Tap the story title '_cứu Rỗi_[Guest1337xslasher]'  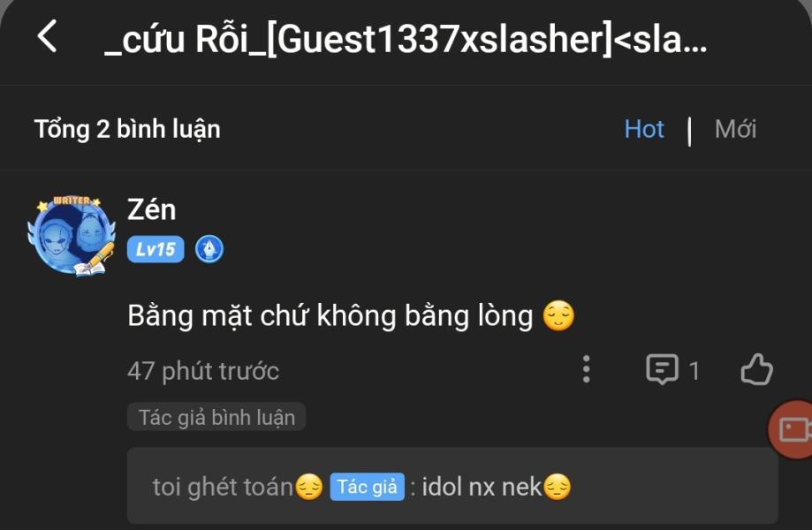pos(359,39)
